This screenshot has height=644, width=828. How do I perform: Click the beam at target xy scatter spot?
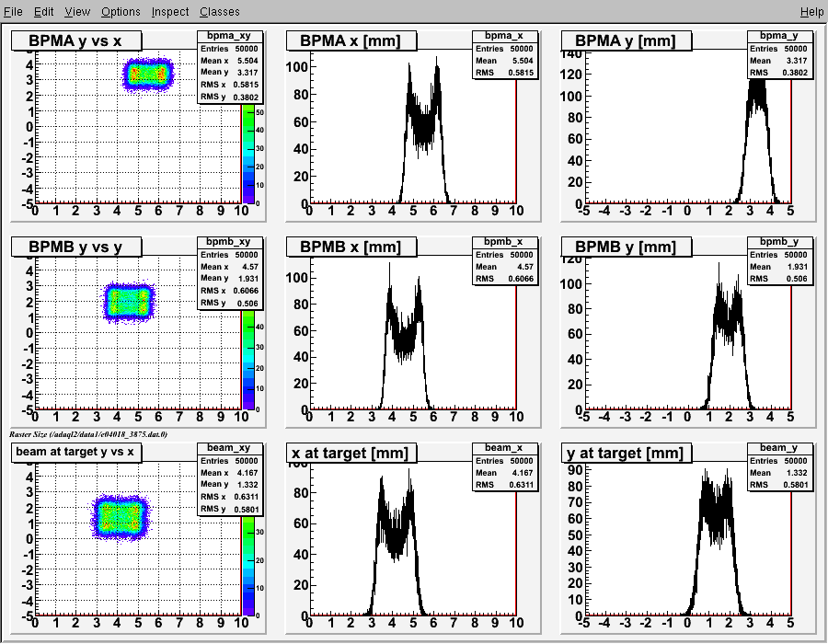[121, 516]
